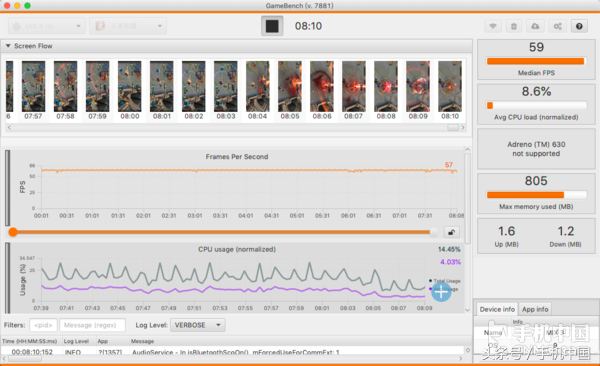600x366 pixels.
Task: Click the Median FPS panel
Action: (x=536, y=59)
